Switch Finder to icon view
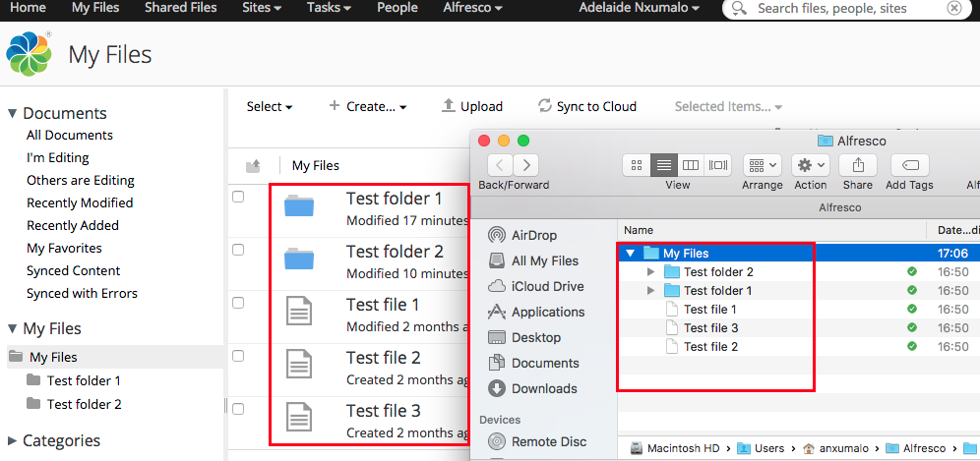980x461 pixels. pos(637,165)
